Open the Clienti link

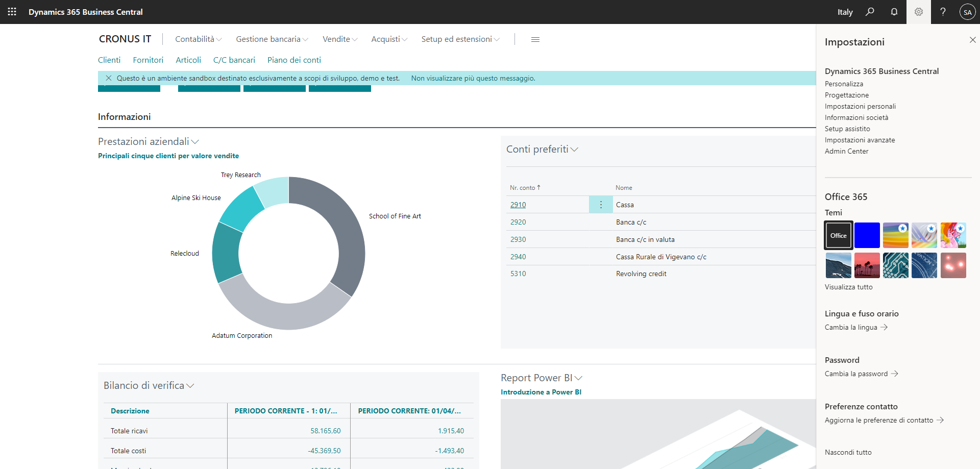(x=109, y=60)
